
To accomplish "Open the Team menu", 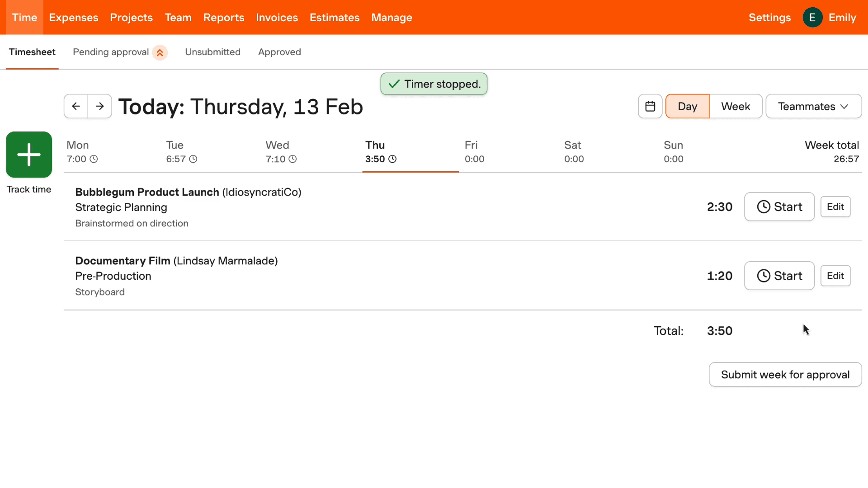I will click(x=178, y=18).
